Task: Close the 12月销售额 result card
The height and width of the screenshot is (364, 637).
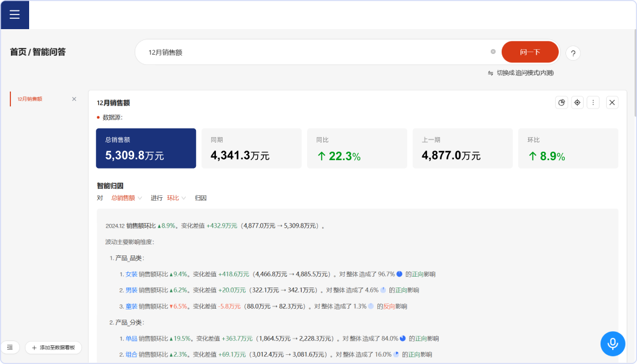Action: click(x=612, y=103)
